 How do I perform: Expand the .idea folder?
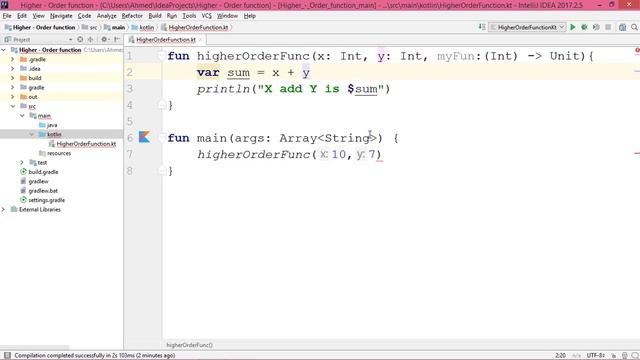point(12,69)
